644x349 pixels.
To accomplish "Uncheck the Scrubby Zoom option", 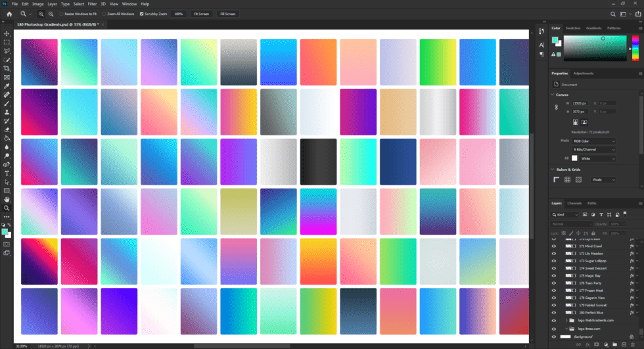I will [141, 13].
